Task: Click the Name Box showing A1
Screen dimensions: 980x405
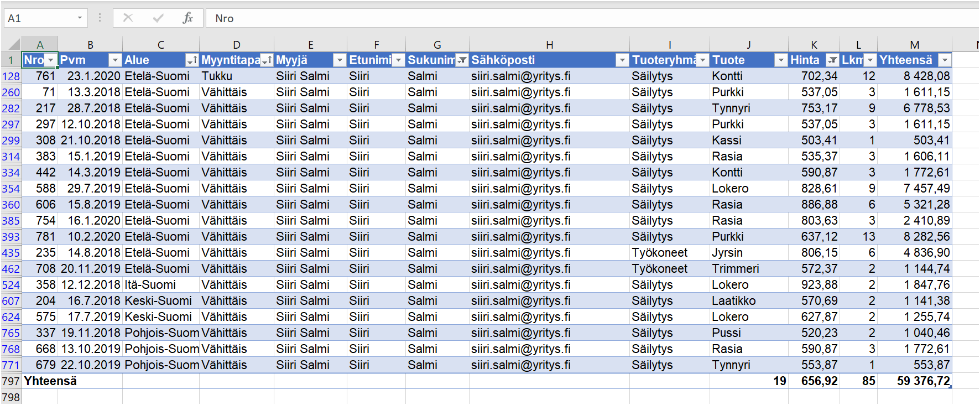Action: [45, 18]
